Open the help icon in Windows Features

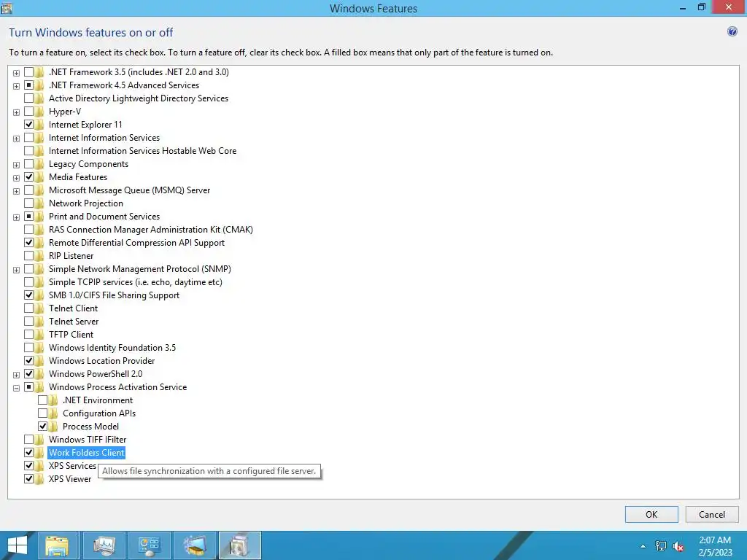[x=732, y=32]
